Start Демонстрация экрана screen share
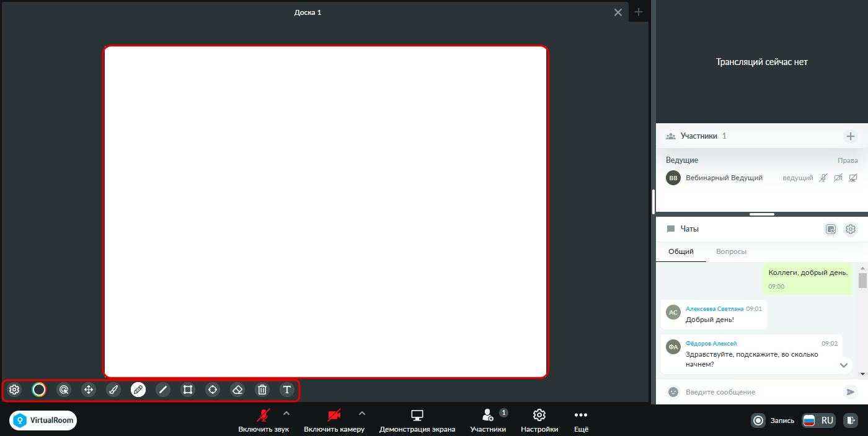The width and height of the screenshot is (868, 436). [x=417, y=421]
